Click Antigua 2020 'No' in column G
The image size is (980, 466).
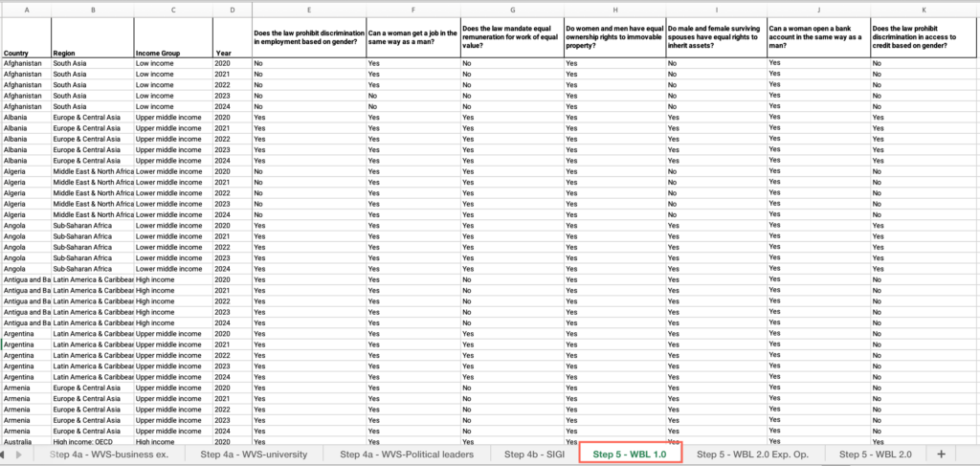[512, 279]
